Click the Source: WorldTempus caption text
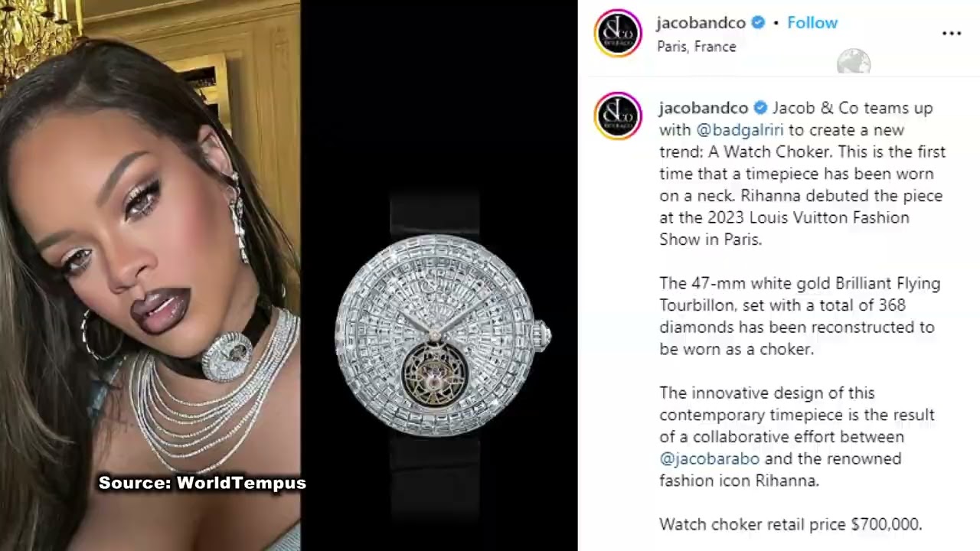The width and height of the screenshot is (980, 551). pyautogui.click(x=202, y=483)
